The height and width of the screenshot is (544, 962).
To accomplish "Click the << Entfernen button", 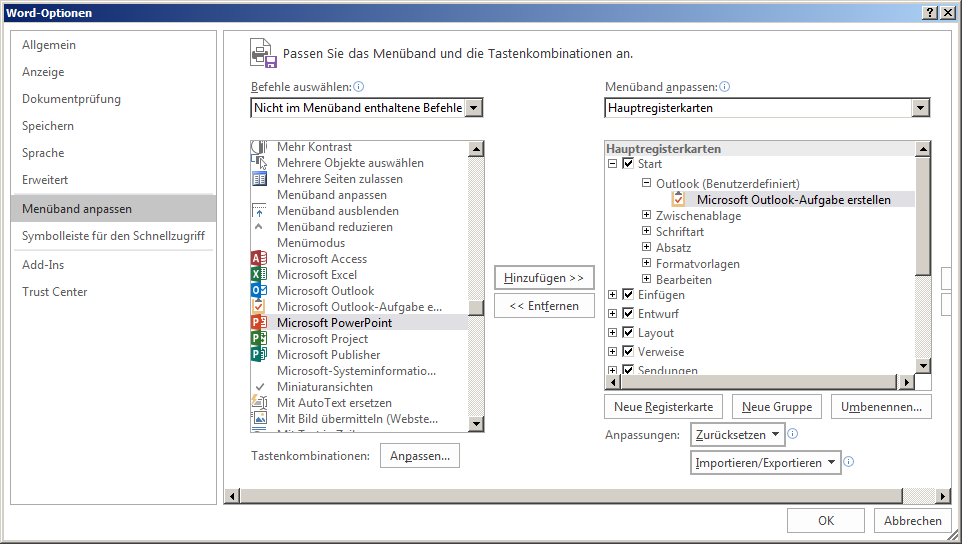I will pyautogui.click(x=544, y=306).
